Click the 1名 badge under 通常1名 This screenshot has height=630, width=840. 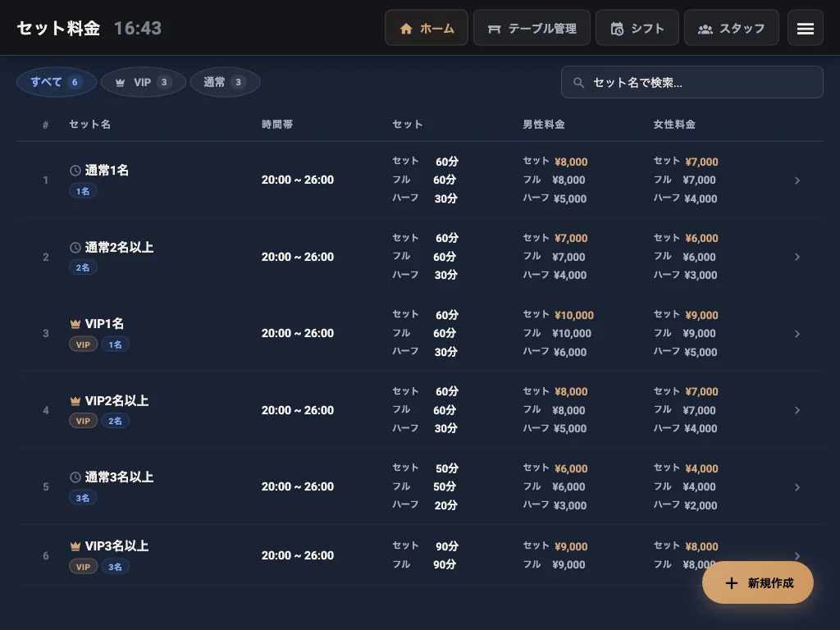83,191
